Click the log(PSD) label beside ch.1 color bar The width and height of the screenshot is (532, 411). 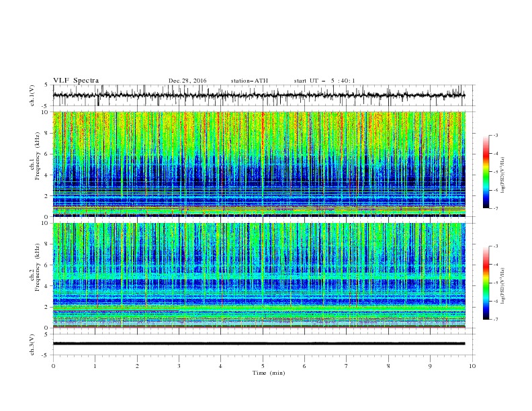click(x=502, y=175)
